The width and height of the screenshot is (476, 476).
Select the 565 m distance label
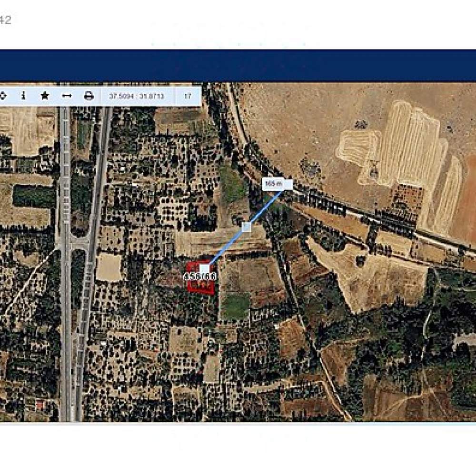point(274,184)
